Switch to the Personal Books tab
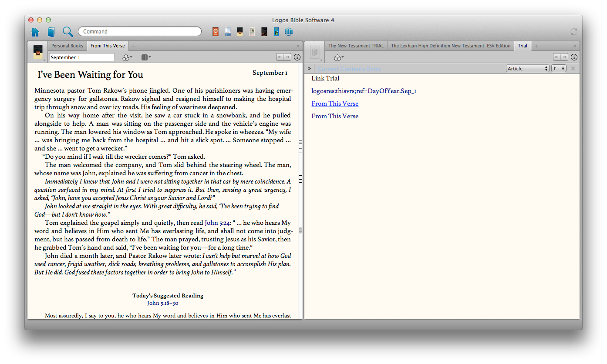The height and width of the screenshot is (364, 607). coord(67,46)
